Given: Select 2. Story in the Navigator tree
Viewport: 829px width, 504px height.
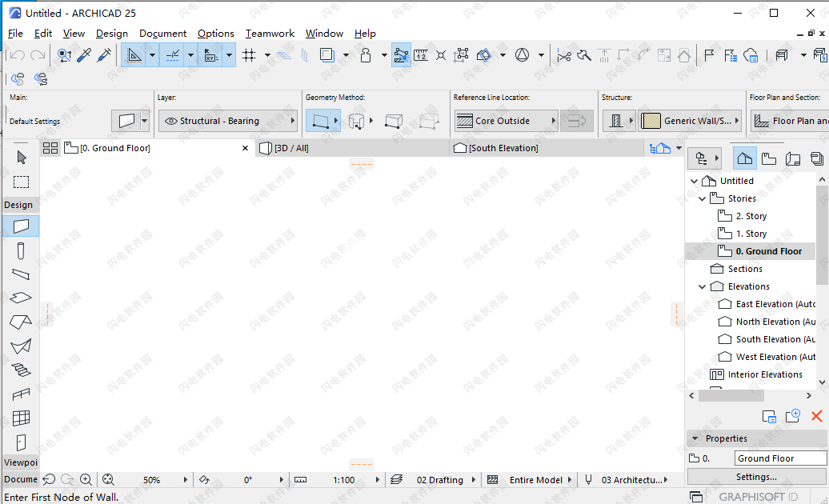Looking at the screenshot, I should [751, 216].
